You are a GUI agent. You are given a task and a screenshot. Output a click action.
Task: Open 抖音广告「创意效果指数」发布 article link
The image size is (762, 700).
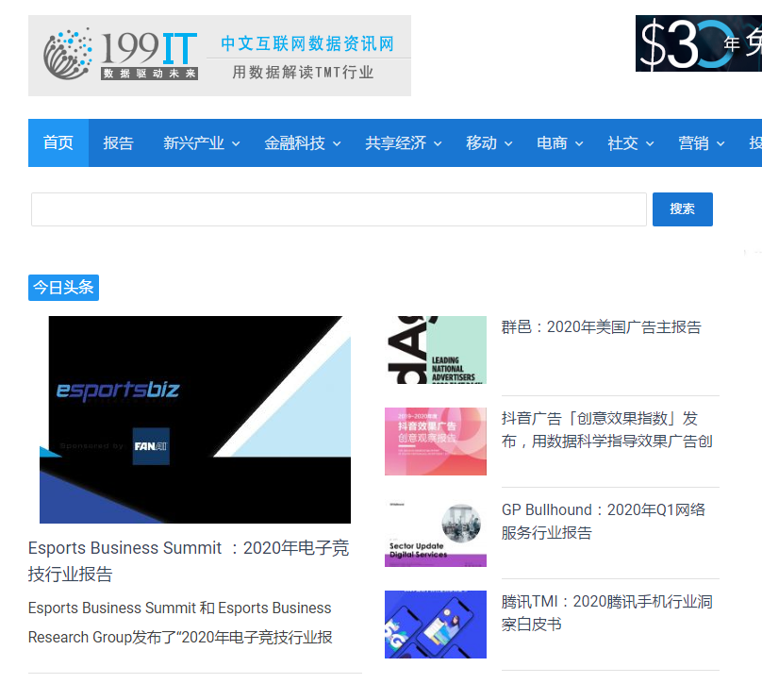click(607, 430)
